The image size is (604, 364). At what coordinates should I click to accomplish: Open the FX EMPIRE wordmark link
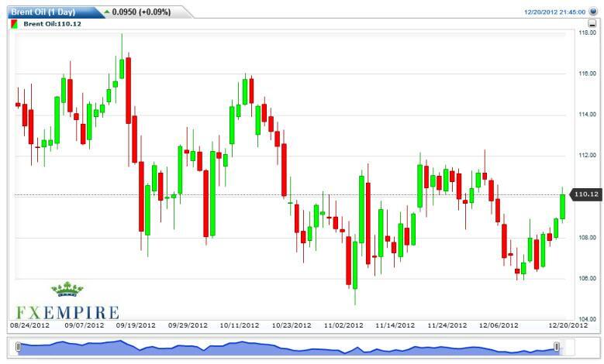(65, 312)
